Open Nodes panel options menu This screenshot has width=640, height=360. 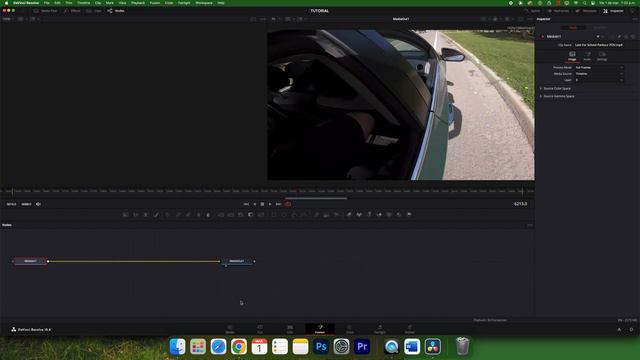point(530,225)
